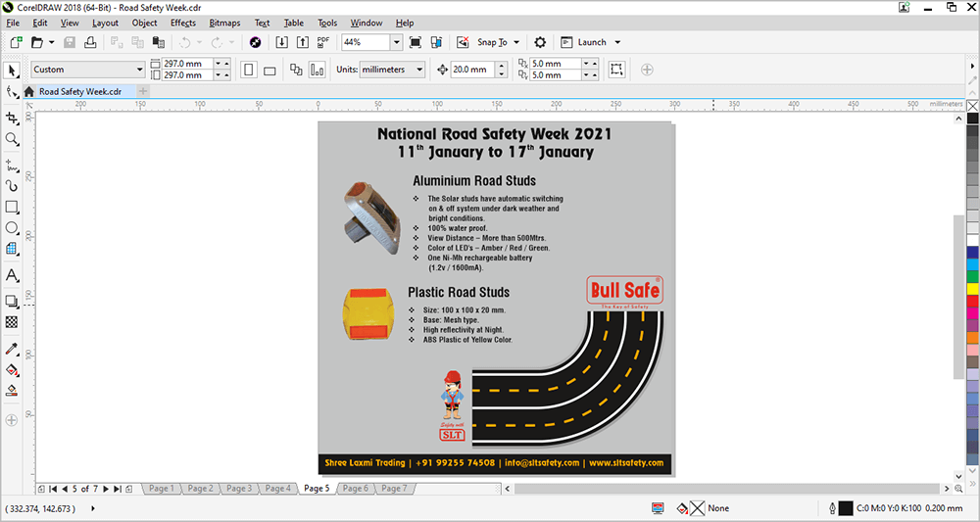Toggle apply layout to All Pages
Viewport: 980px width, 522px height.
click(x=296, y=70)
